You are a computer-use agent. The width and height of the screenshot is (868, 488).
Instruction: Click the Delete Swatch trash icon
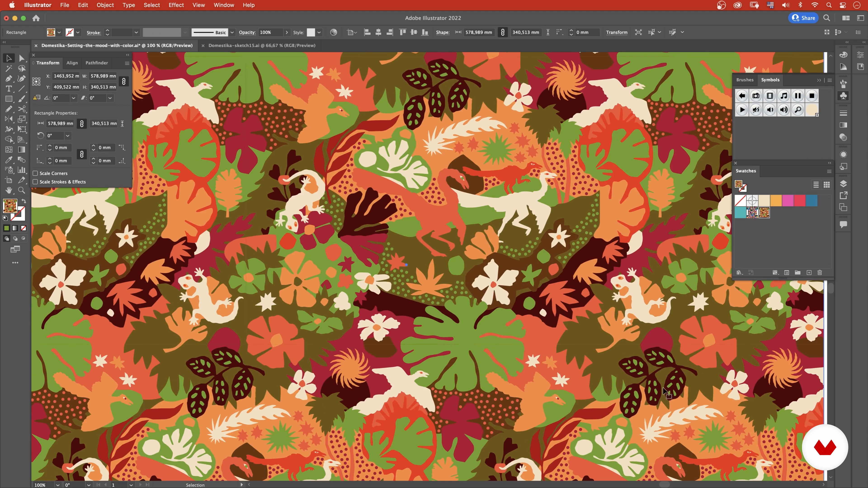(819, 272)
